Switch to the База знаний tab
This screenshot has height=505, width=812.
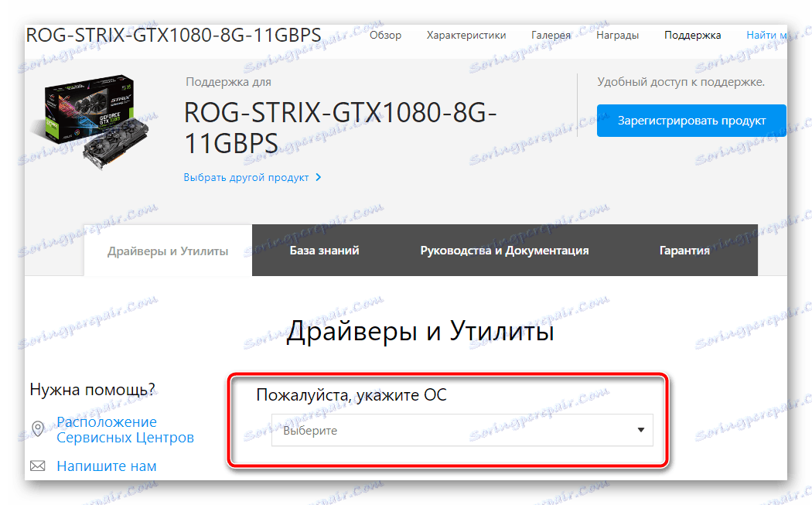pos(325,250)
